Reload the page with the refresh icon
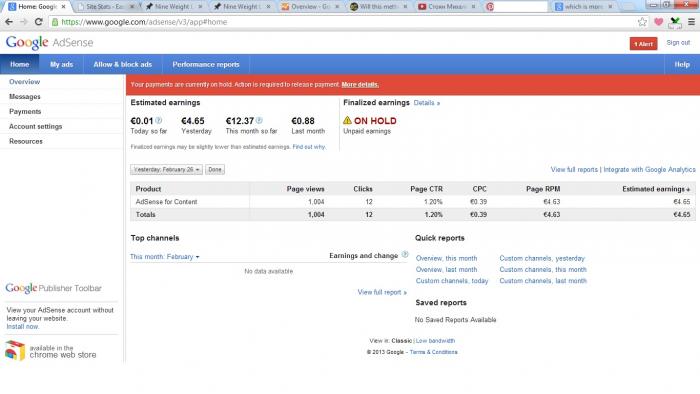The height and width of the screenshot is (394, 700). click(x=39, y=22)
